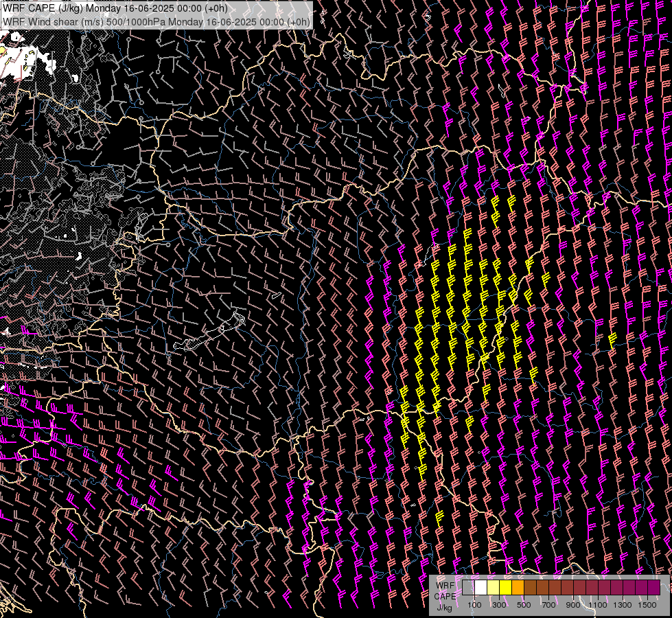Select the orange legend color swatch
The height and width of the screenshot is (618, 672).
point(518,588)
